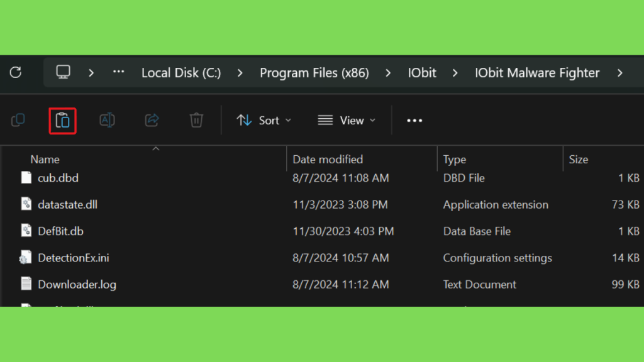
Task: Go to Program Files (x86) breadcrumb
Action: pos(314,73)
